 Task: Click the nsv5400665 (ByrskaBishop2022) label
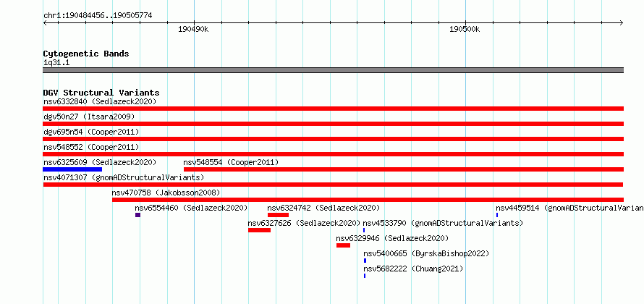click(426, 253)
